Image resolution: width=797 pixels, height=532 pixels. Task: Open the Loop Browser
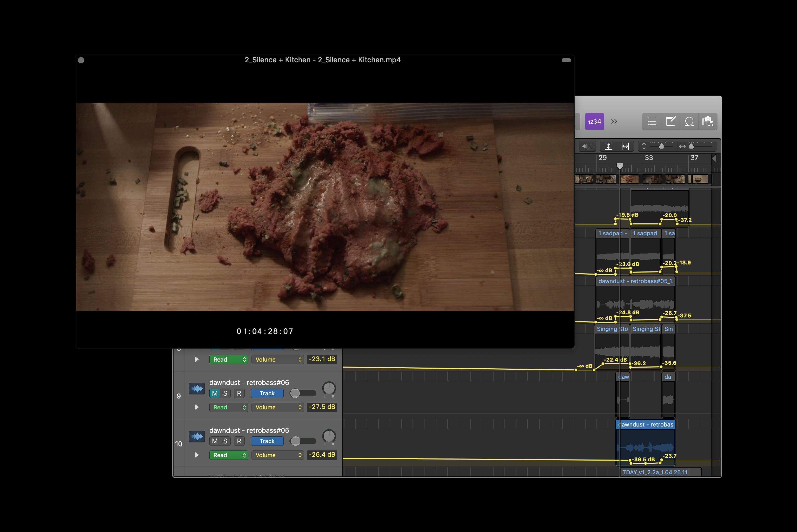[x=689, y=122]
